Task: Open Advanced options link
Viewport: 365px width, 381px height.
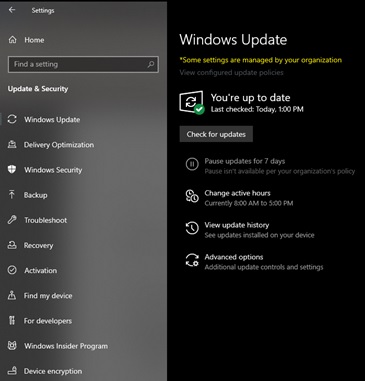Action: (234, 257)
